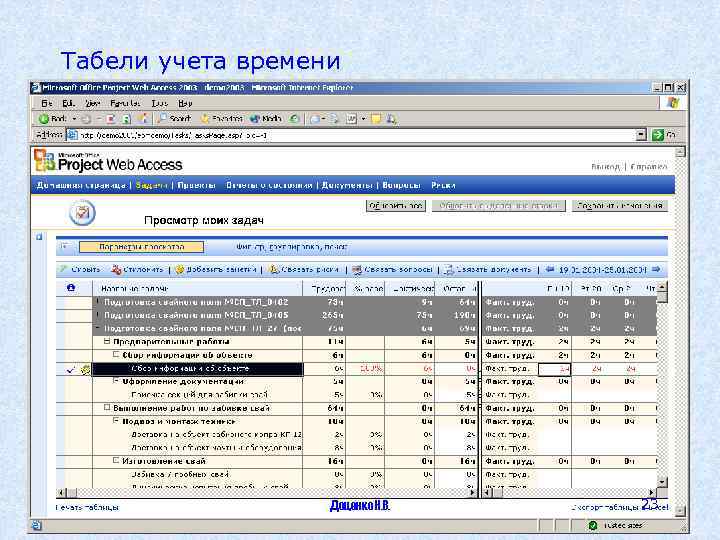
Task: Click Связать документы (Link documents)
Action: pyautogui.click(x=488, y=270)
